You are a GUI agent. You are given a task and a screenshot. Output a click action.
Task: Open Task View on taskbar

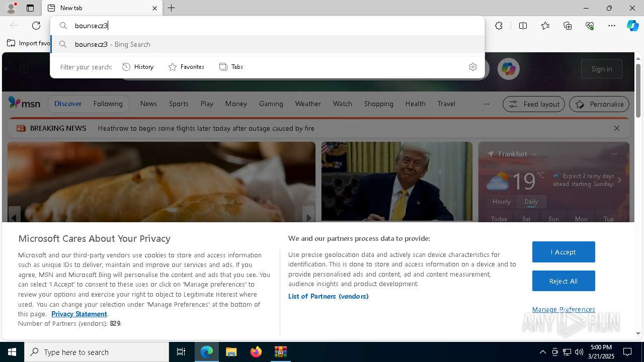point(181,352)
